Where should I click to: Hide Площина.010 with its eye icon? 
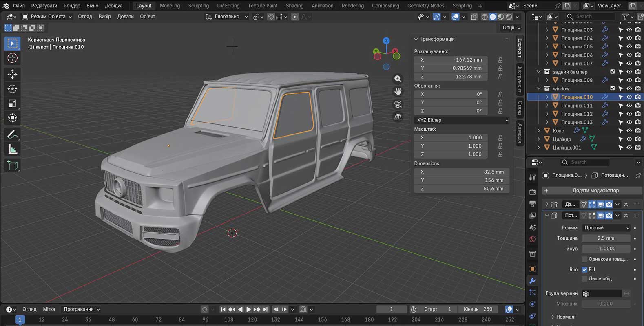tap(629, 97)
